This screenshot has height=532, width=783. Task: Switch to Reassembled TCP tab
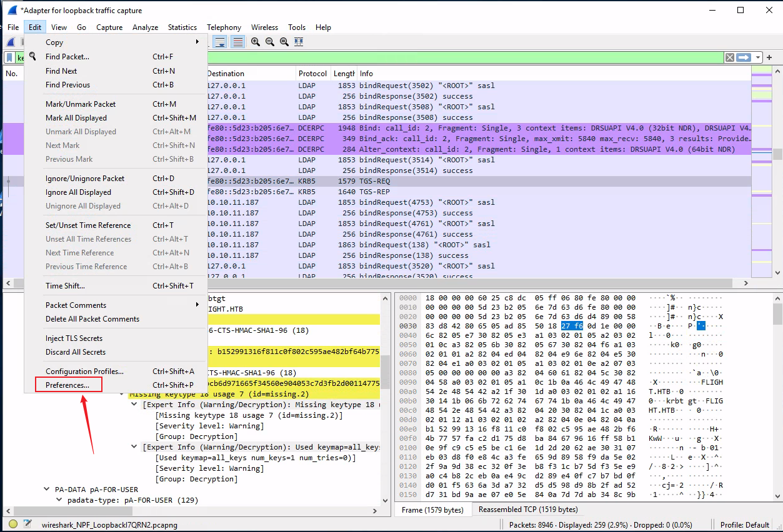pos(528,510)
